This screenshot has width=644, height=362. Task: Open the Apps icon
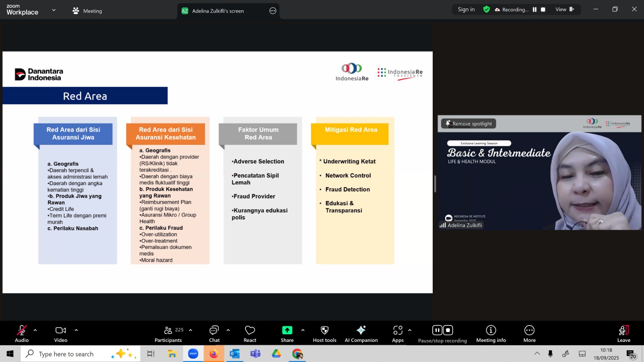398,331
